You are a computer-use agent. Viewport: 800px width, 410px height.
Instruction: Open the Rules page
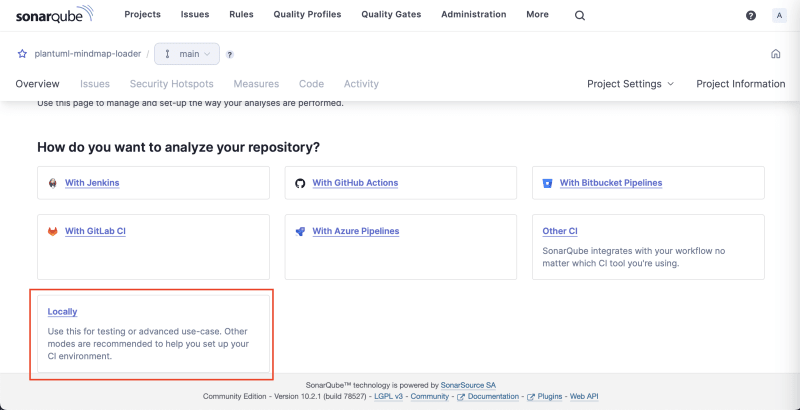(x=241, y=14)
